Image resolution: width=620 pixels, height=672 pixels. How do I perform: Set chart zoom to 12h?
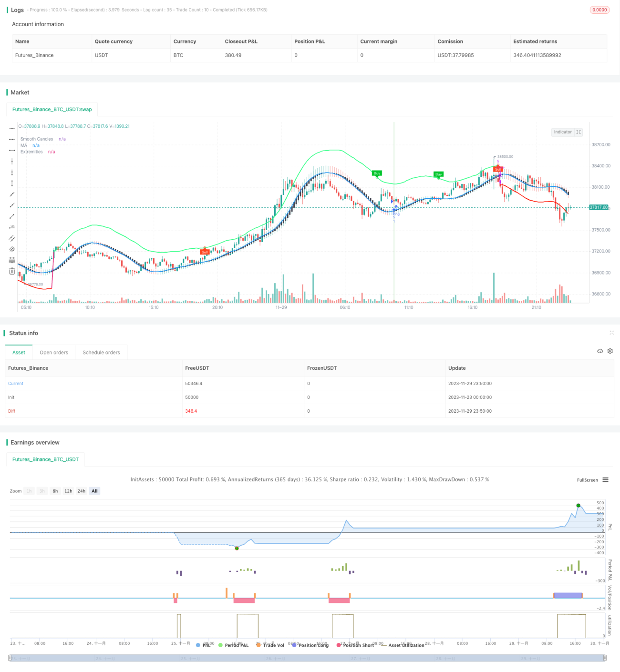click(x=68, y=491)
